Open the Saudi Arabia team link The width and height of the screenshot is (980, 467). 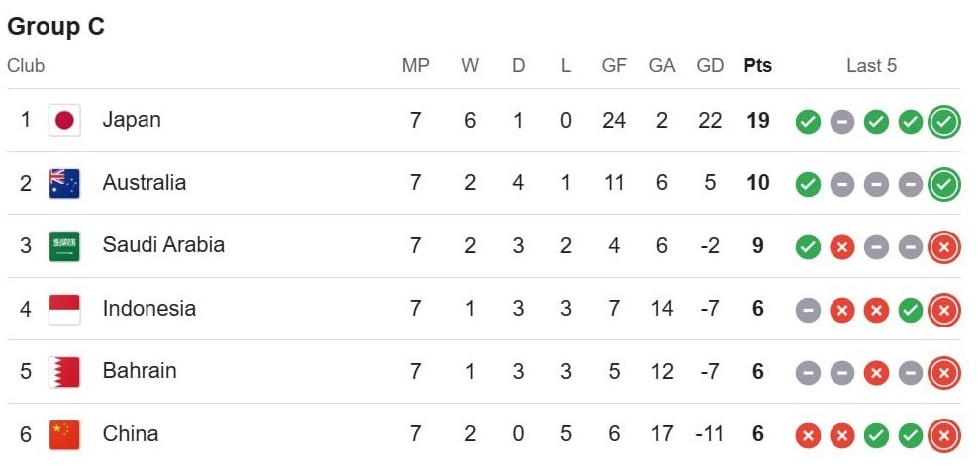[163, 245]
